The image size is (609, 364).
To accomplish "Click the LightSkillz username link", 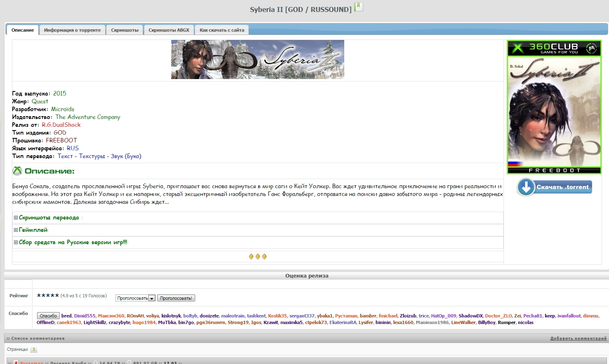I will coord(95,322).
